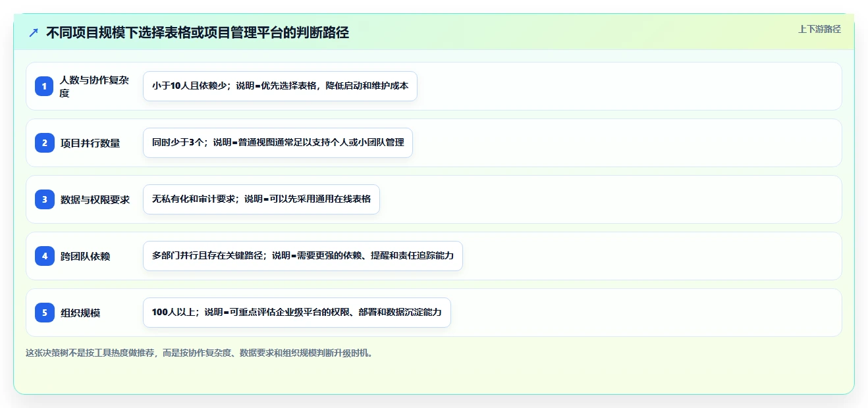Click the number 3 step badge
The image size is (868, 408).
tap(45, 199)
